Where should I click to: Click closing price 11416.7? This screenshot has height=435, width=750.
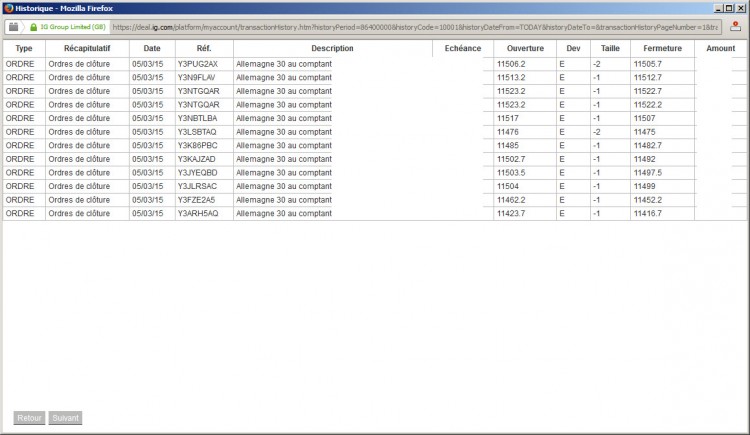pos(648,213)
